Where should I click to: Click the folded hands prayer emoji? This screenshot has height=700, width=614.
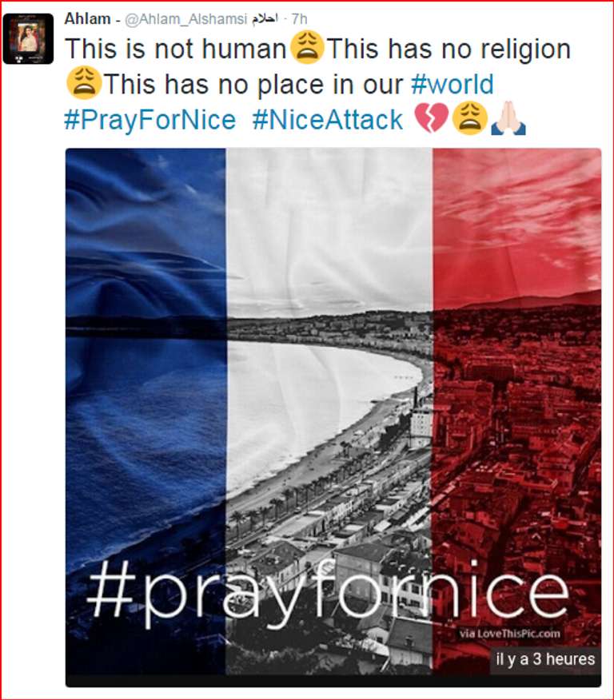[x=508, y=118]
